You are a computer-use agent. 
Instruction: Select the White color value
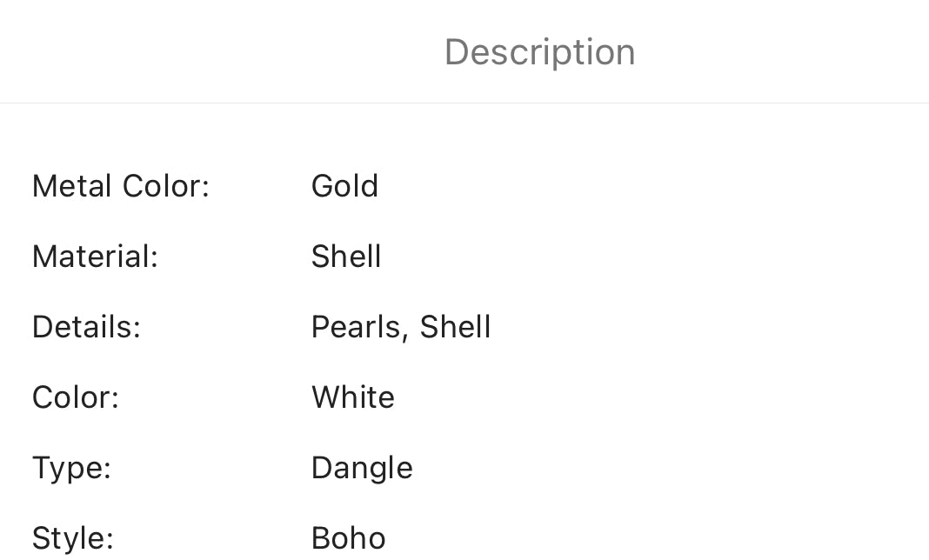tap(353, 397)
